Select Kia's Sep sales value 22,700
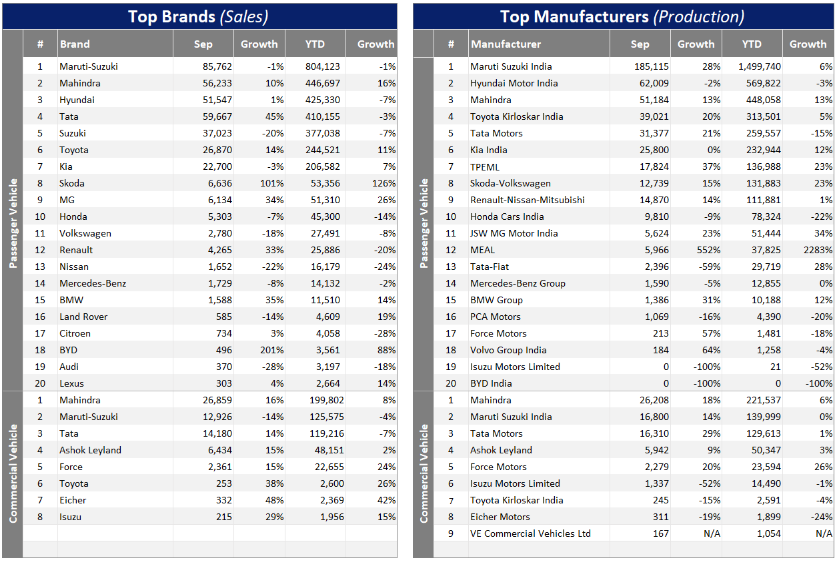The height and width of the screenshot is (562, 838). tap(215, 166)
